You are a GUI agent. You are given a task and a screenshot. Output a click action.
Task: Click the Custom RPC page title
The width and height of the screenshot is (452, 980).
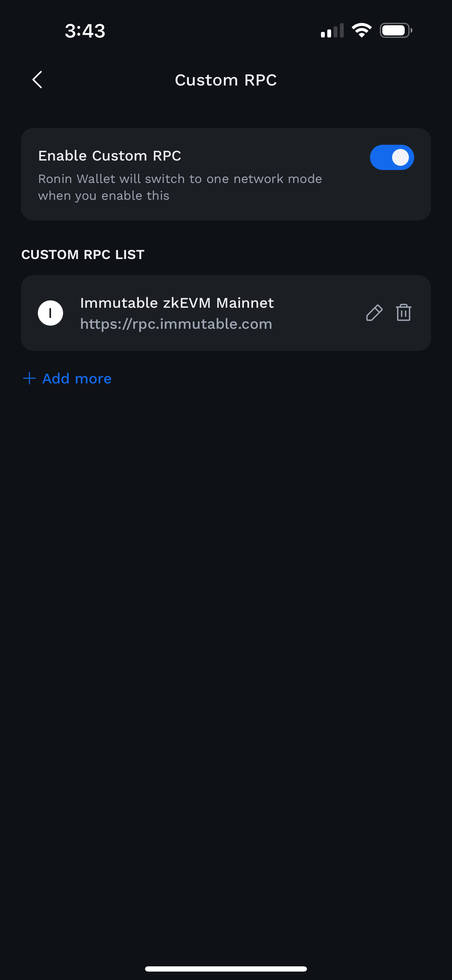pyautogui.click(x=226, y=80)
